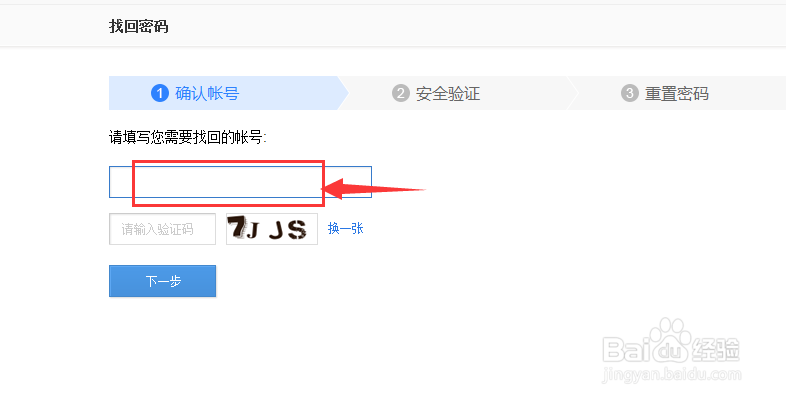Viewport: 786px width, 402px height.
Task: Click the Baidu paw logo watermark
Action: [x=669, y=339]
